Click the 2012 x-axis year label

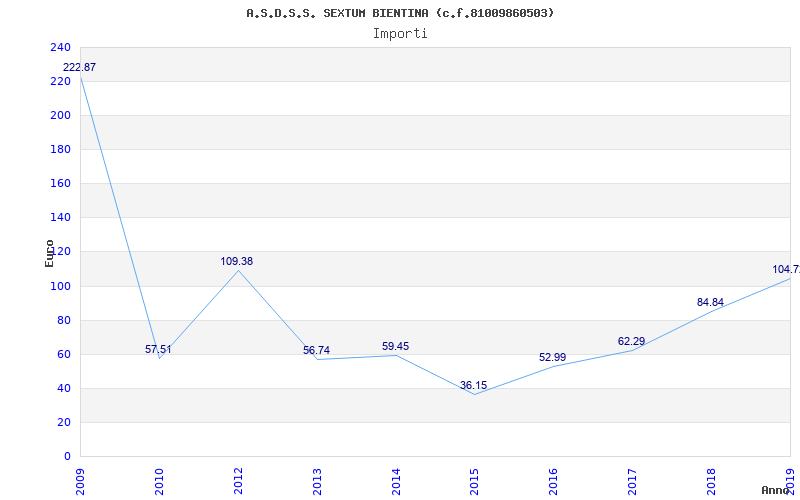click(238, 482)
